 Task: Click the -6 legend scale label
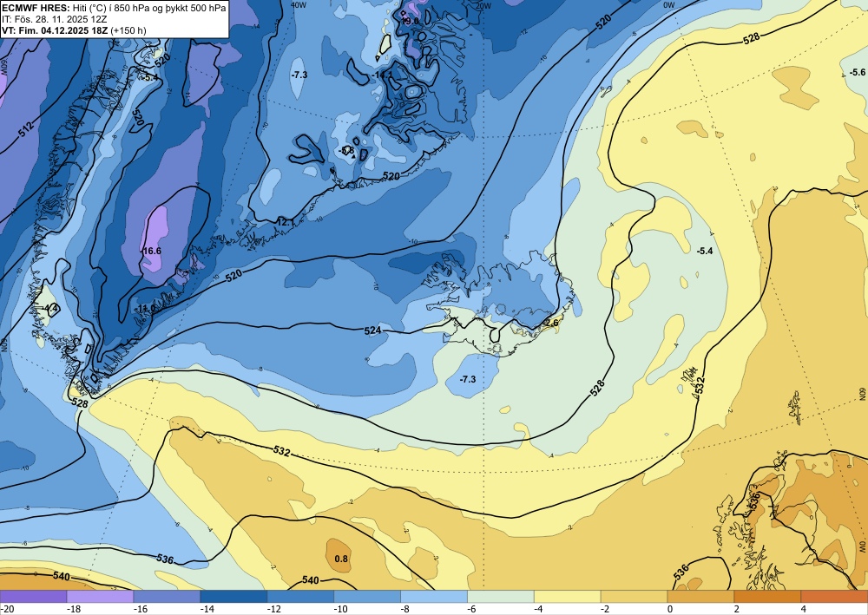(x=472, y=609)
